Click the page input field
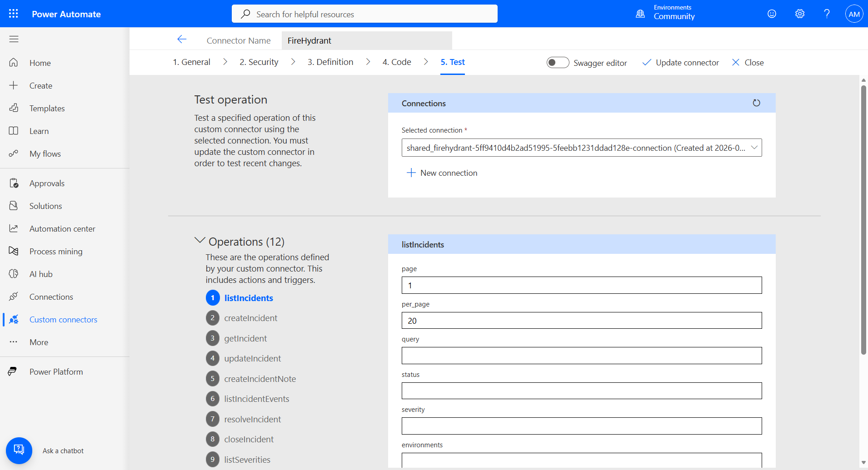Viewport: 868px width, 470px height. 582,285
